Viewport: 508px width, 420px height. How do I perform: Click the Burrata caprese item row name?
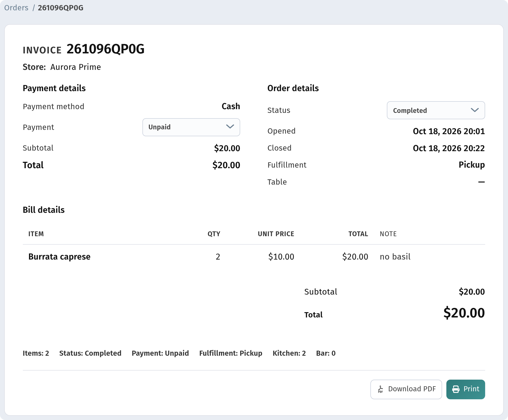[x=60, y=257]
